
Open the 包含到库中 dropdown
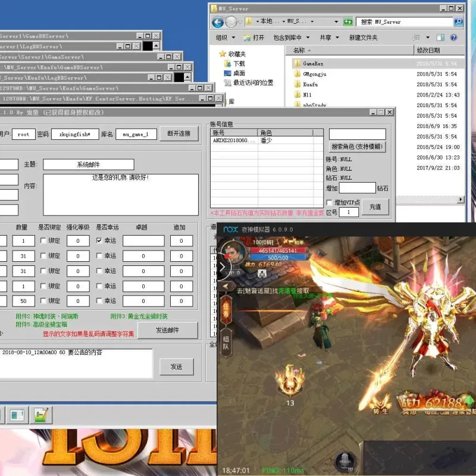(291, 37)
